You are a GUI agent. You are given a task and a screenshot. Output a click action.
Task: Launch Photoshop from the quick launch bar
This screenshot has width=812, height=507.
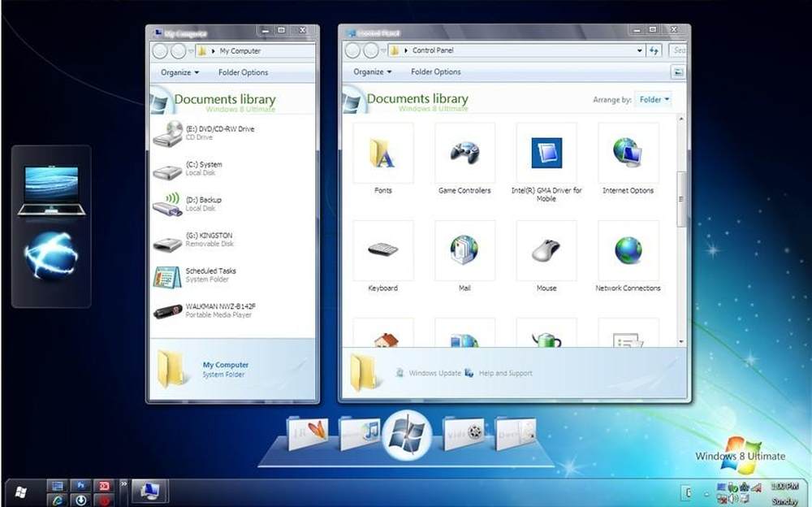(x=80, y=486)
